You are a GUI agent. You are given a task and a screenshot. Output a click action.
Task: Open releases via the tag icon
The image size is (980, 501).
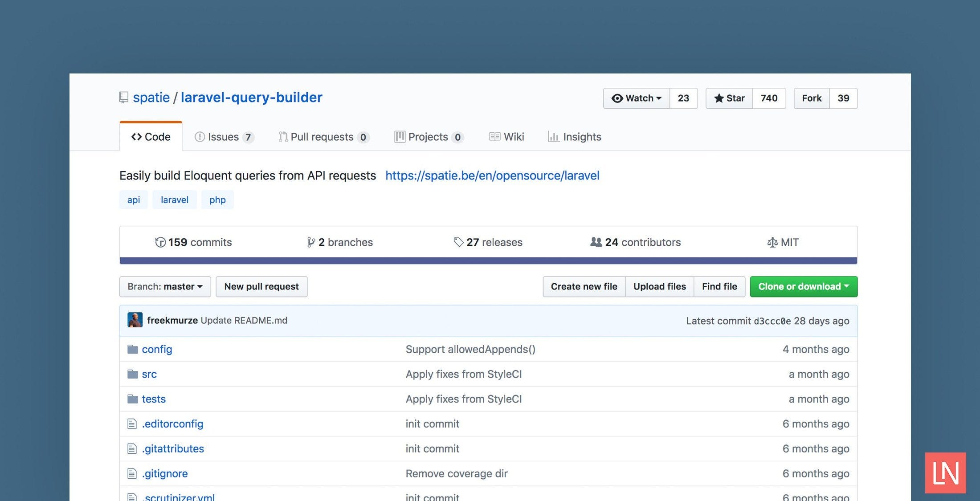[x=458, y=242]
